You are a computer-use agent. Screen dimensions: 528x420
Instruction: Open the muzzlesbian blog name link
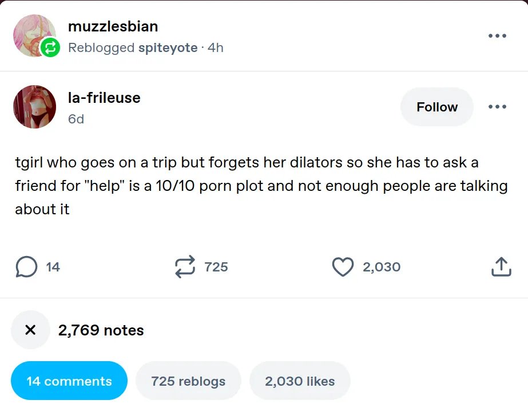tap(113, 26)
